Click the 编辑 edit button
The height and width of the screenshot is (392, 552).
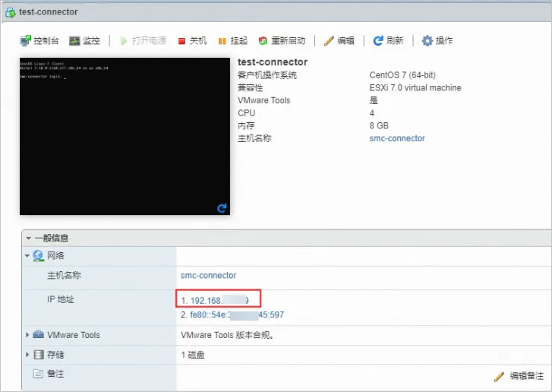coord(339,41)
